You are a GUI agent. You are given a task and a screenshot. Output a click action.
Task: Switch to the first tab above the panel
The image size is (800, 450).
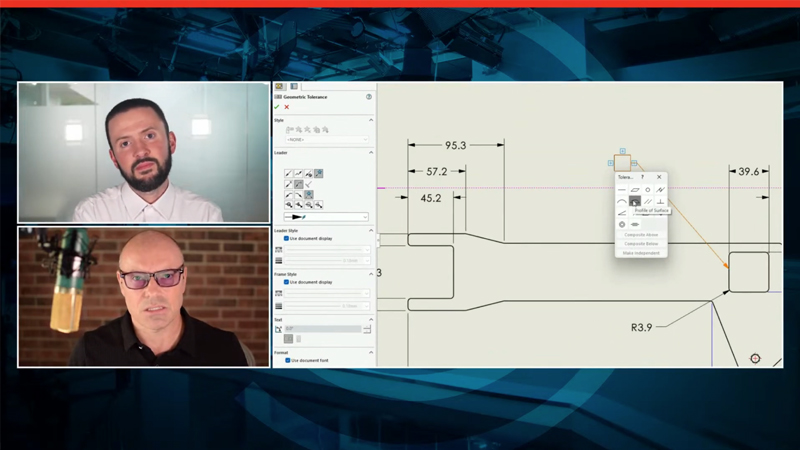[280, 87]
